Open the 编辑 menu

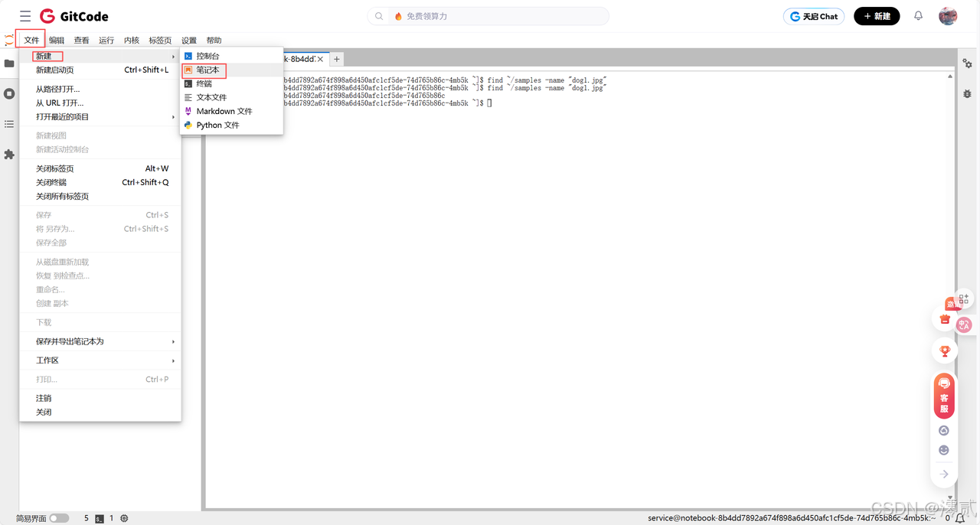click(57, 41)
